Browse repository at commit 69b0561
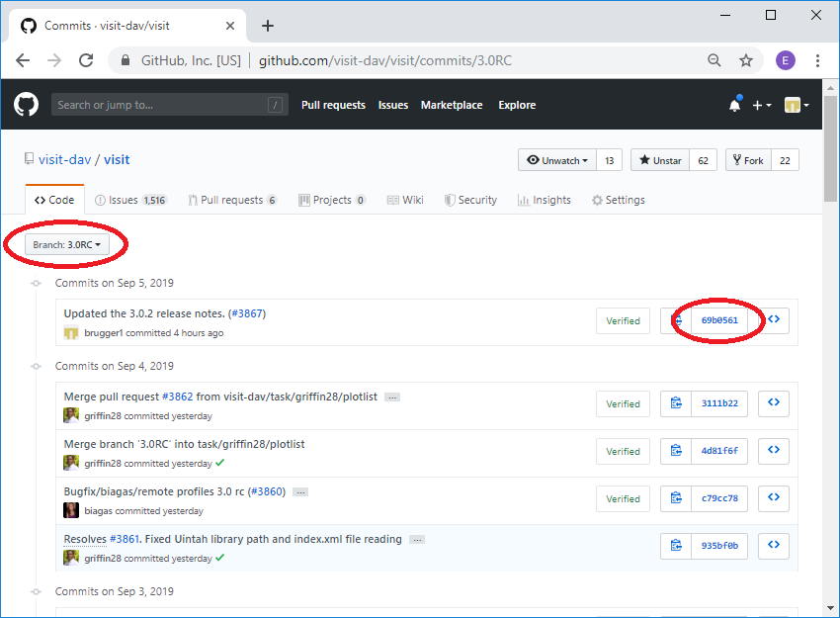 pyautogui.click(x=774, y=320)
